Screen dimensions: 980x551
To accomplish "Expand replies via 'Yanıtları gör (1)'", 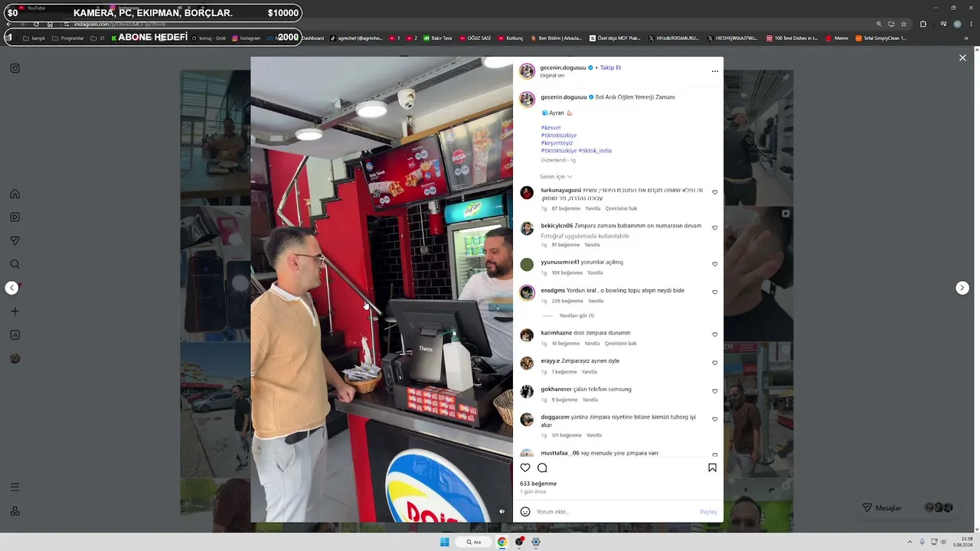I will click(x=577, y=315).
